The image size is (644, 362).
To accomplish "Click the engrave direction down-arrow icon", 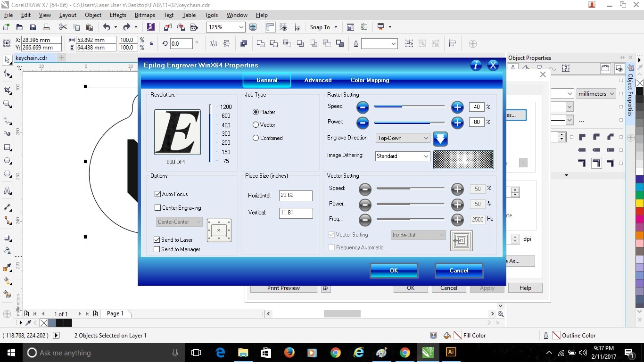I will (x=440, y=139).
